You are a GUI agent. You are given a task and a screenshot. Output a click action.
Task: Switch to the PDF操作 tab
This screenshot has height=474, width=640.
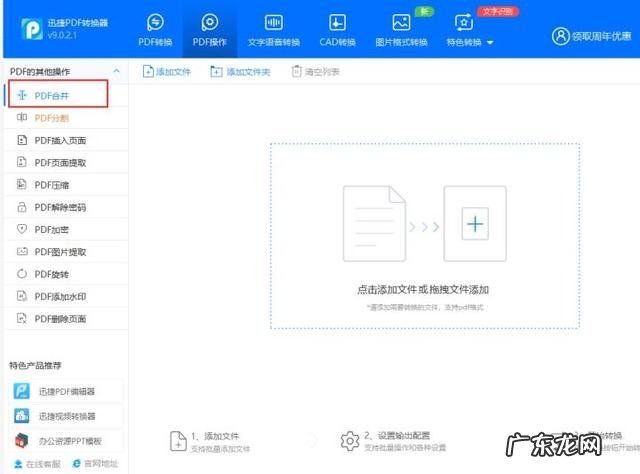[209, 30]
